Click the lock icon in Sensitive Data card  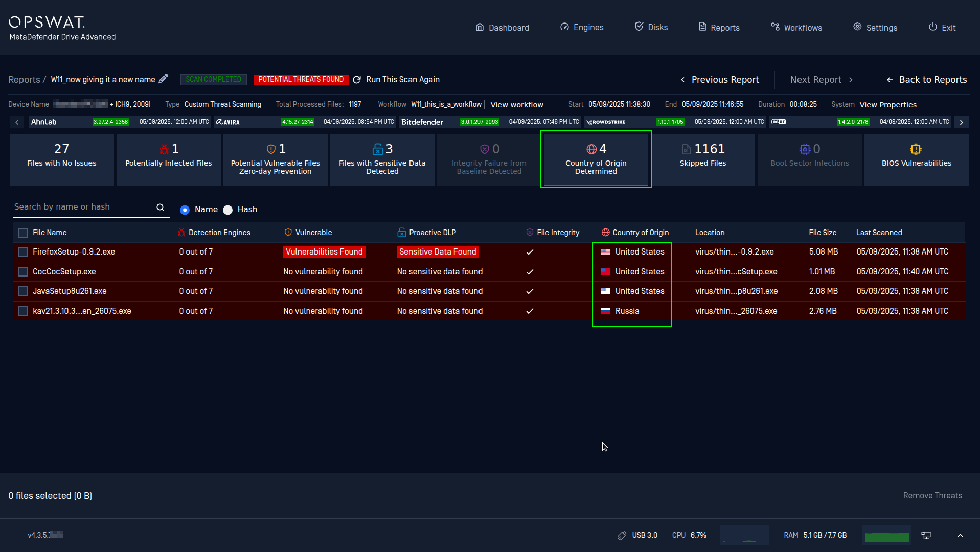point(377,149)
